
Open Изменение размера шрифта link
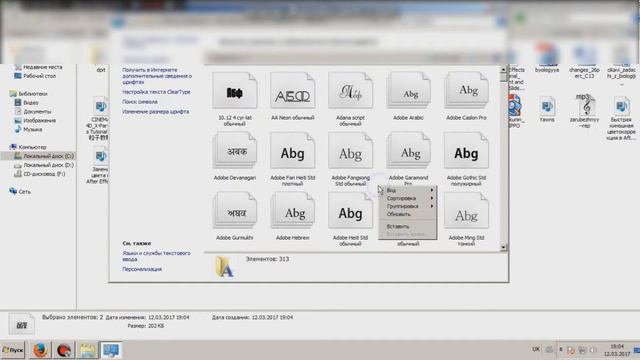click(156, 112)
